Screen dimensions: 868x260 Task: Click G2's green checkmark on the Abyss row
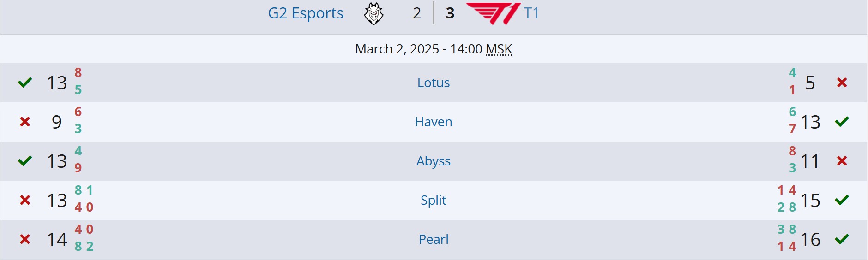click(25, 161)
